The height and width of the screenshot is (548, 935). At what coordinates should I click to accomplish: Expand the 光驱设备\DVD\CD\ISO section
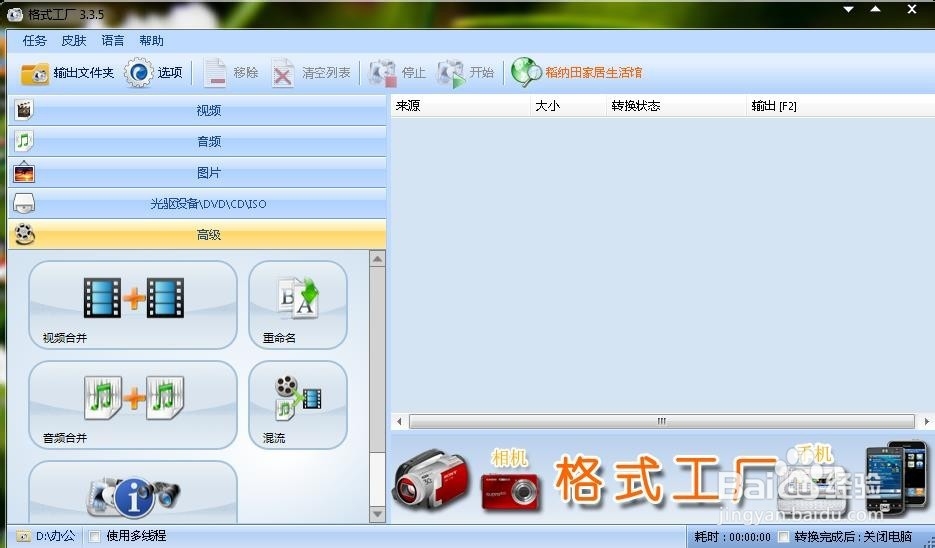pyautogui.click(x=197, y=203)
